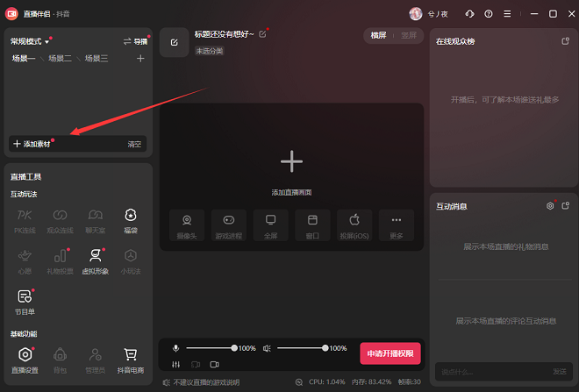
Task: Add 全屏 full screen capture source
Action: click(271, 225)
